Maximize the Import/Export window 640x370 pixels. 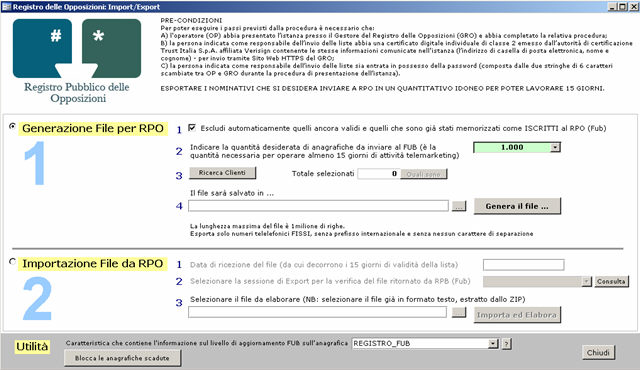(x=622, y=7)
